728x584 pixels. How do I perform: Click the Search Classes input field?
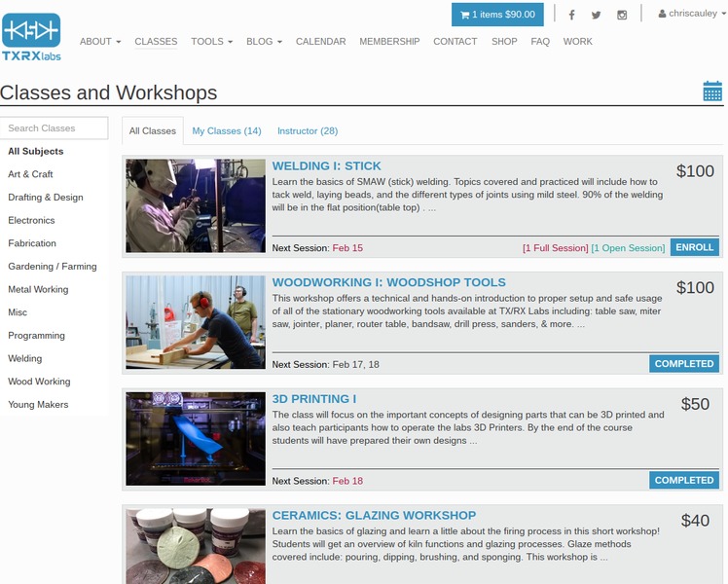click(x=55, y=128)
